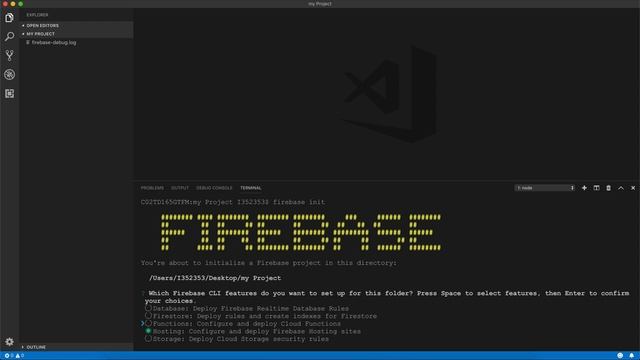Split the terminal panel
Screen dimensions: 640x360
[x=596, y=188]
